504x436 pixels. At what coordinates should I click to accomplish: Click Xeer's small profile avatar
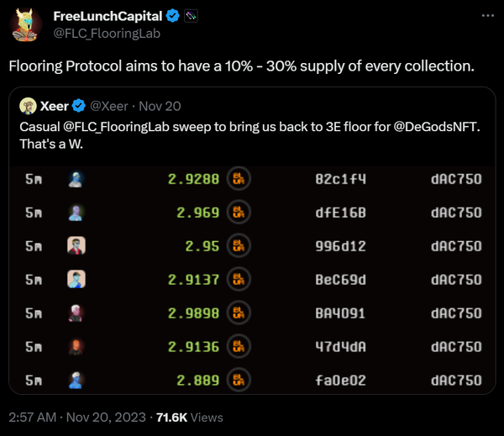29,106
